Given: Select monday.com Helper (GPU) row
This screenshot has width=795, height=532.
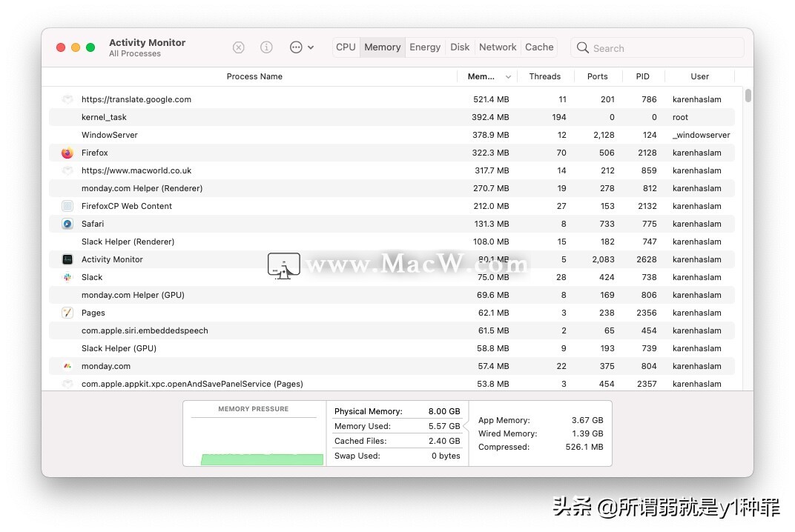Looking at the screenshot, I should point(392,295).
